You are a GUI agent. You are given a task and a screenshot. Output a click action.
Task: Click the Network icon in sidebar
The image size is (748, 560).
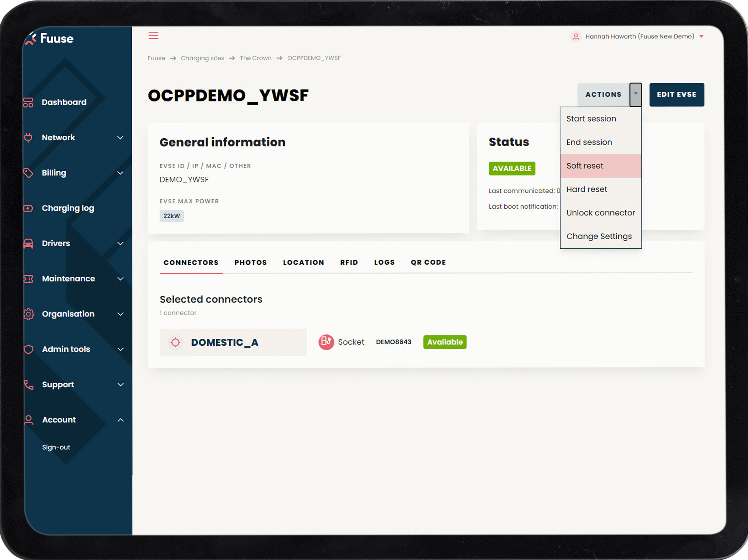pyautogui.click(x=28, y=138)
